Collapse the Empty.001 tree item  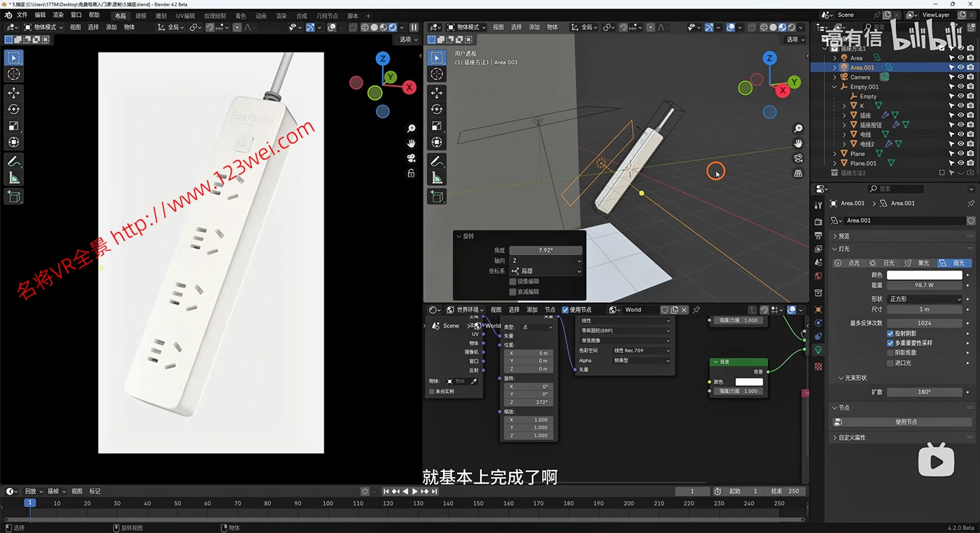pyautogui.click(x=835, y=87)
